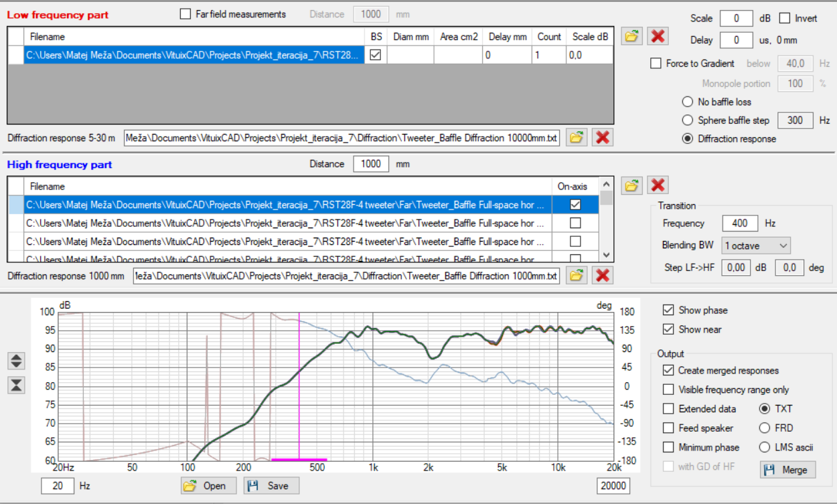The height and width of the screenshot is (504, 837).
Task: Click Diffraction response 5-30 m path field
Action: (342, 139)
